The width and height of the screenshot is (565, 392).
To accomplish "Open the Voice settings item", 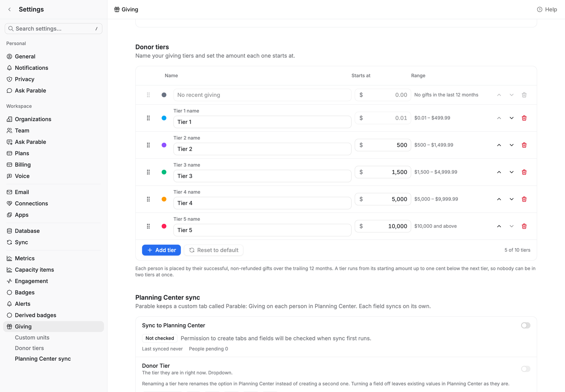I will click(53, 176).
